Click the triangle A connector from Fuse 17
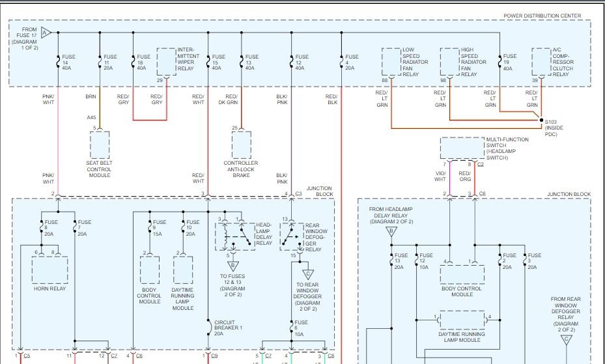 pos(45,33)
